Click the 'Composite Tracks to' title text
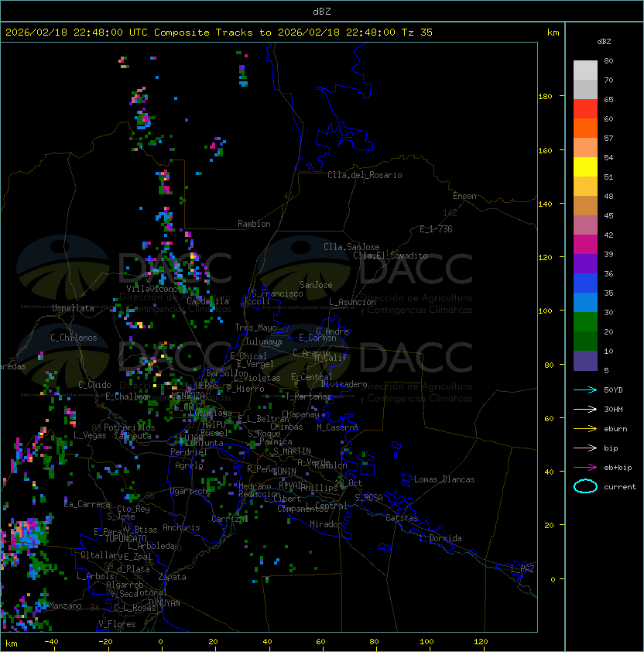This screenshot has height=652, width=644. coord(212,33)
